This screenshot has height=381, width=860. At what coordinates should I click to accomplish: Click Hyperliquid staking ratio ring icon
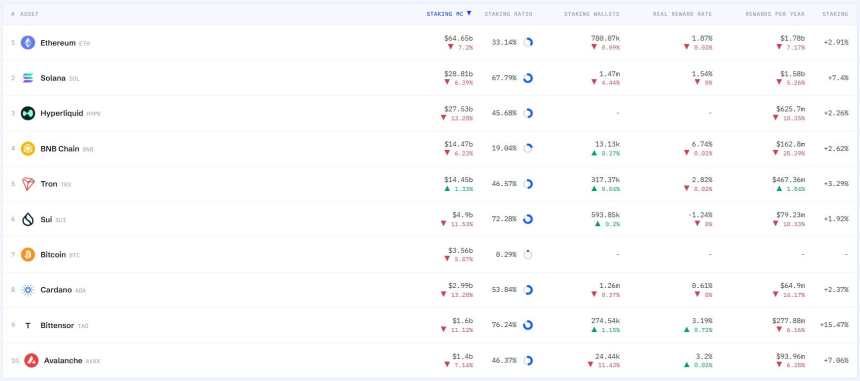click(528, 113)
